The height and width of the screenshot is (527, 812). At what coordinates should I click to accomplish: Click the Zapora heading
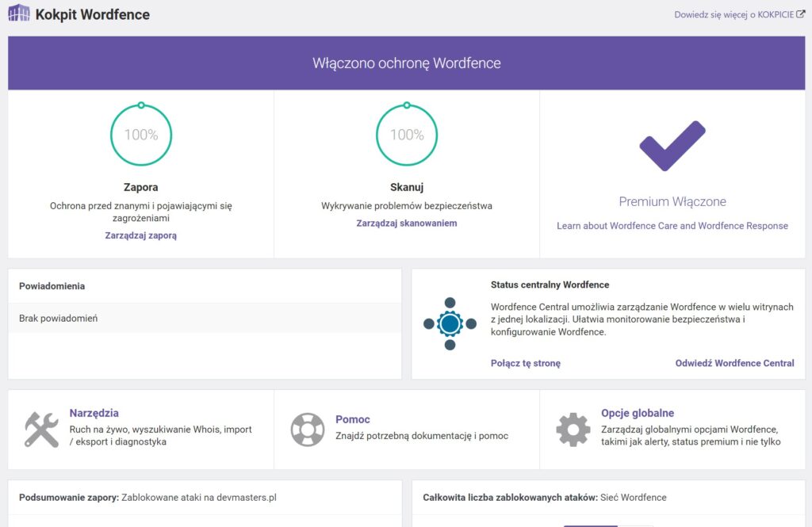point(141,187)
